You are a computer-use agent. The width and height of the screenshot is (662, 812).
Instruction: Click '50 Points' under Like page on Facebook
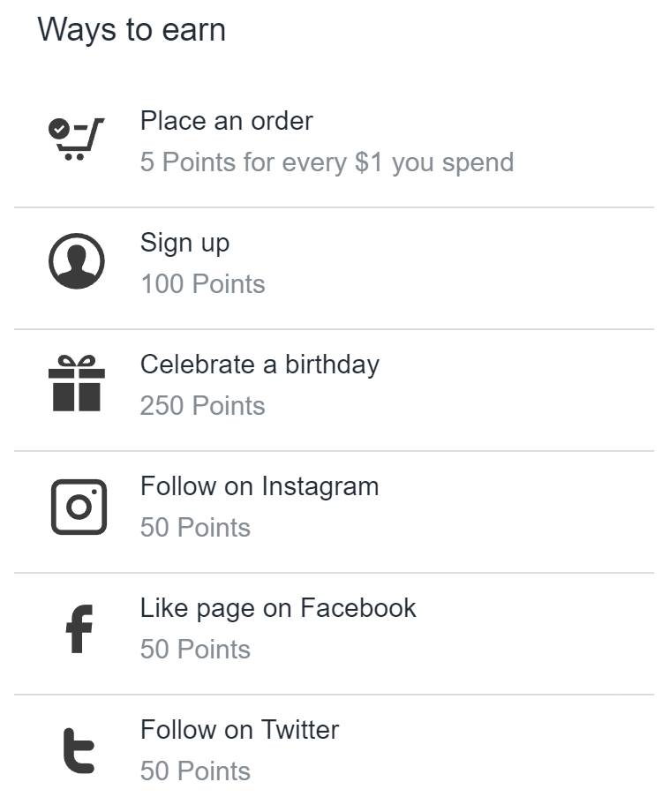(x=195, y=650)
